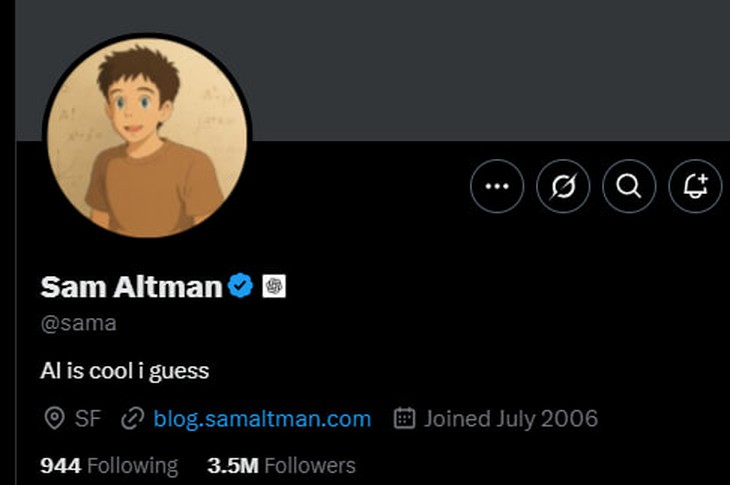View the 944 Following list

109,465
